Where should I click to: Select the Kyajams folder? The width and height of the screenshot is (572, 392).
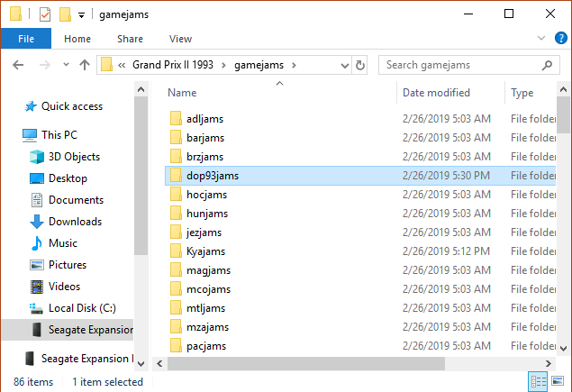click(x=205, y=251)
